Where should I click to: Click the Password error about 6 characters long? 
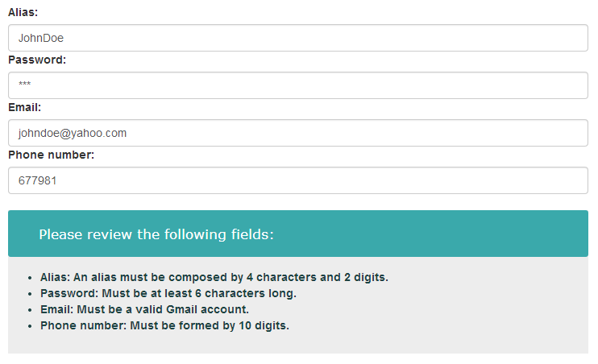click(x=168, y=293)
